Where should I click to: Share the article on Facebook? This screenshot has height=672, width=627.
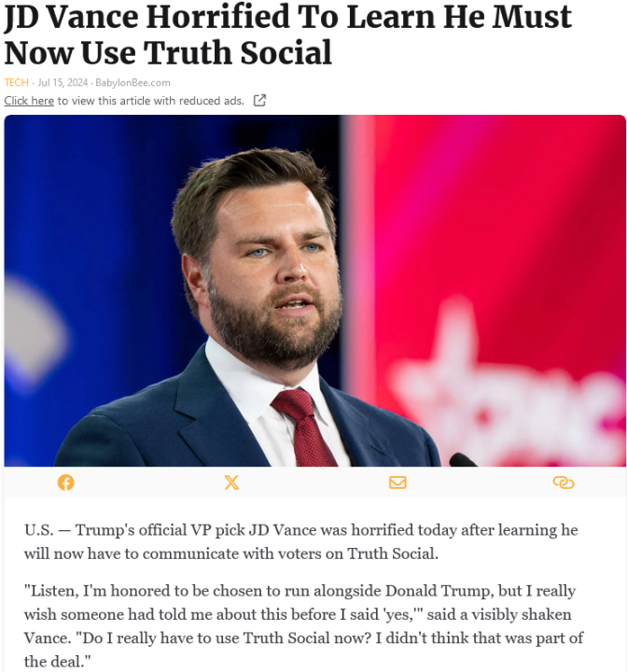tap(65, 483)
